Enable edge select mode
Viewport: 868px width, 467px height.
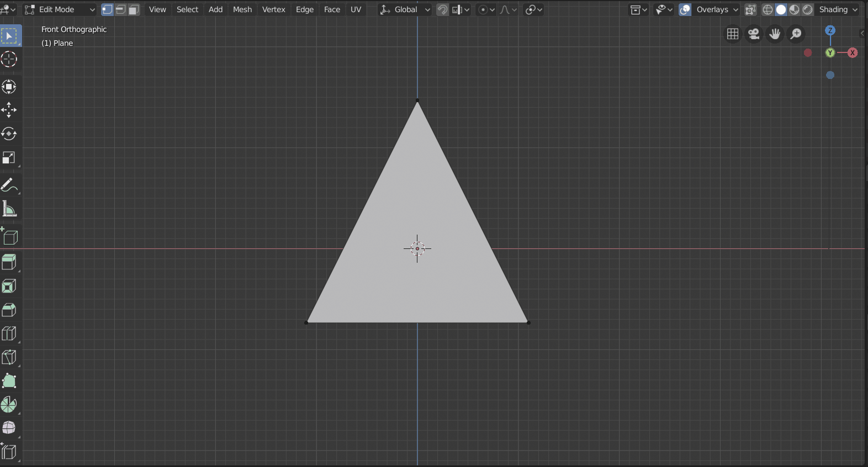pyautogui.click(x=120, y=9)
